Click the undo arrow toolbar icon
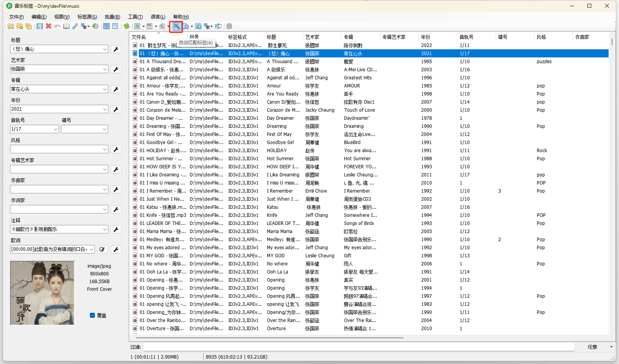Screen dimensions: 619x364 [x=57, y=26]
